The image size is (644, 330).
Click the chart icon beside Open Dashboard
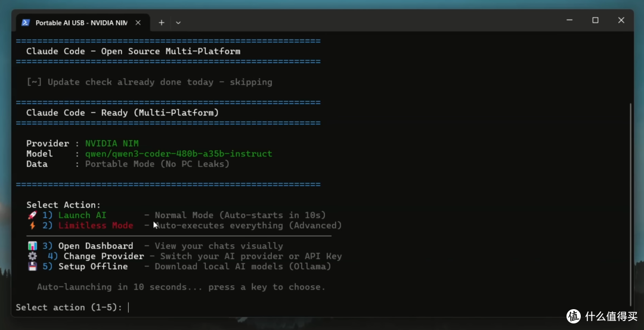tap(32, 246)
